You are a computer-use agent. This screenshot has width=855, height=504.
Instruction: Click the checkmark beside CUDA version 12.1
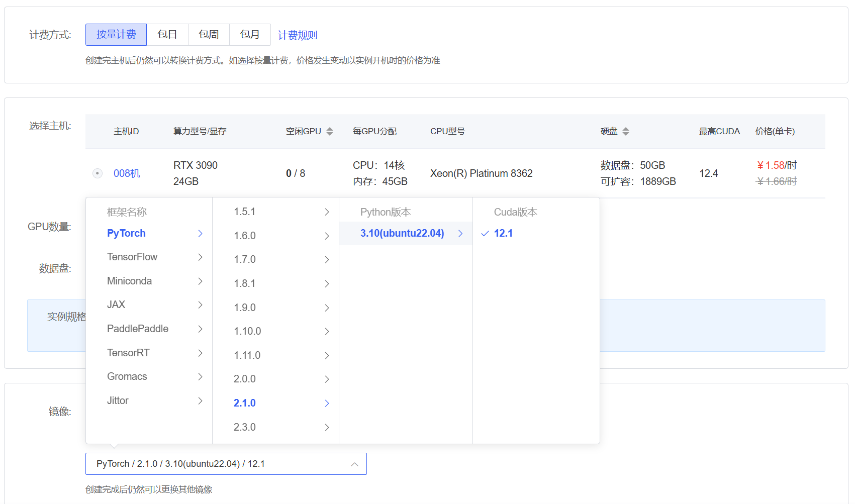pos(485,233)
